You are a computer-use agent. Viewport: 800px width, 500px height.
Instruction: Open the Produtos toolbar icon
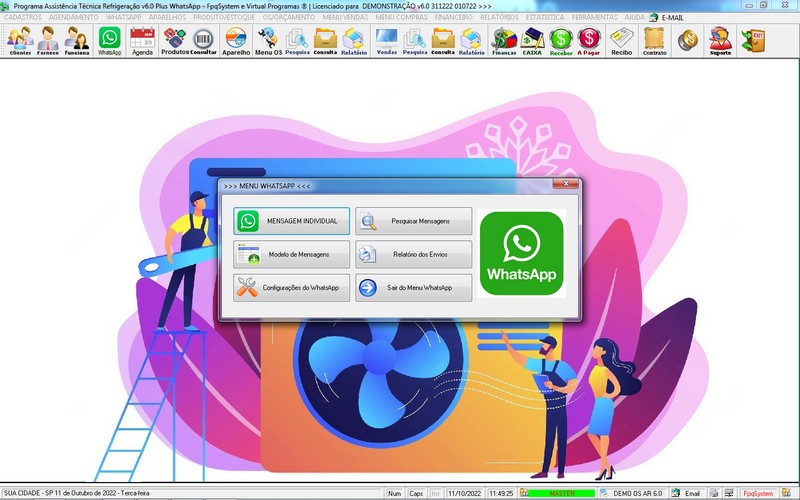click(174, 41)
